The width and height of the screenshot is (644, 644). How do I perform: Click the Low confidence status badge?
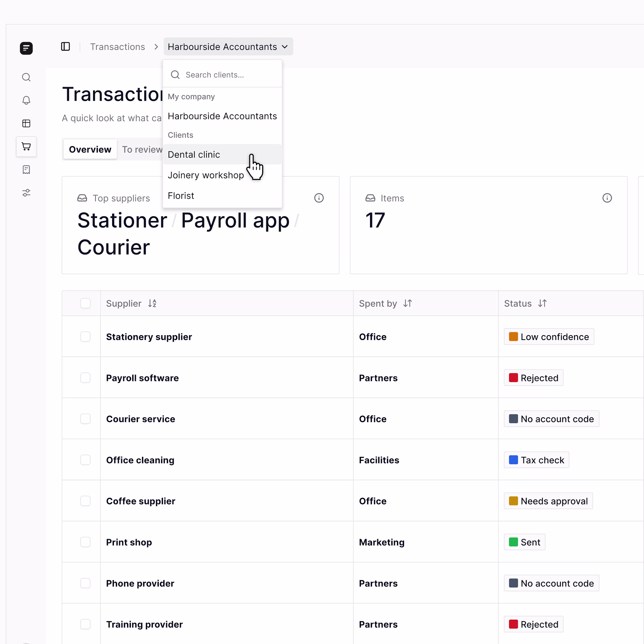(549, 337)
